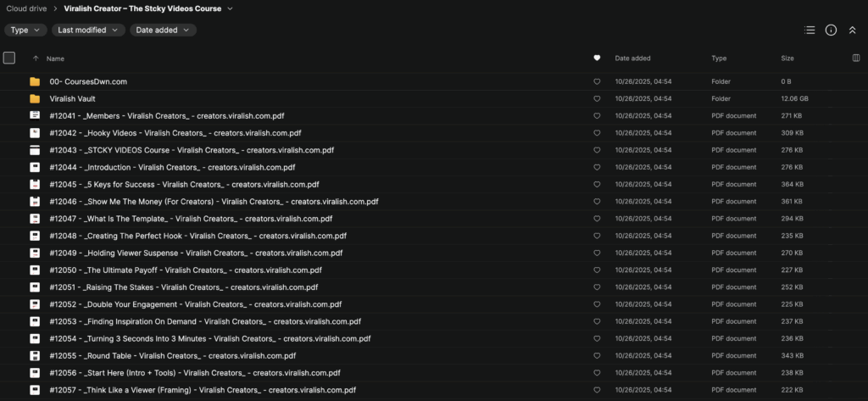Sort by Name column header

coord(55,58)
